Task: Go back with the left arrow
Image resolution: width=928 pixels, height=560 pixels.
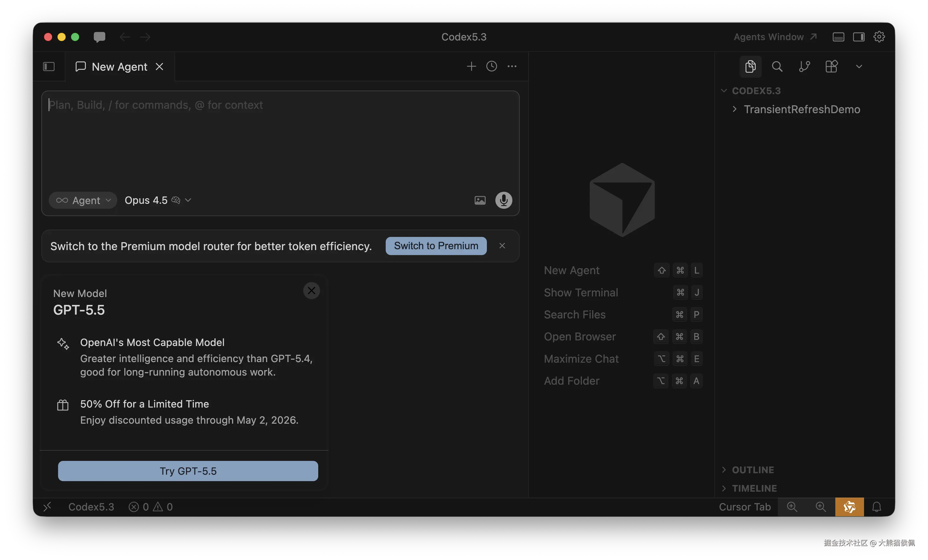Action: click(x=125, y=37)
